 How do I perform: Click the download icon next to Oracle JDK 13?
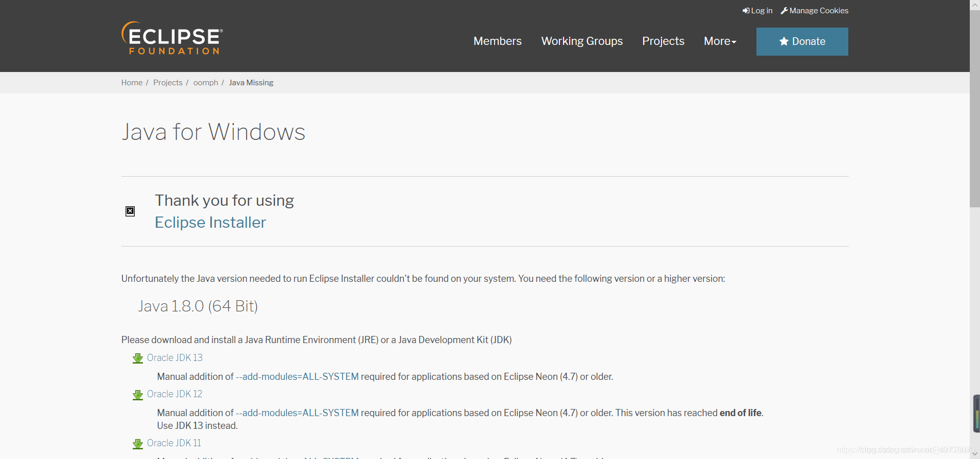pyautogui.click(x=138, y=358)
